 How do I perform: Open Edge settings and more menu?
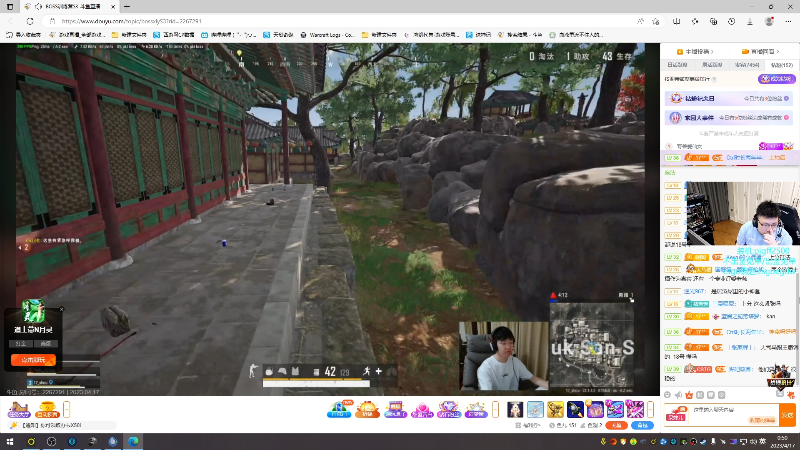pos(788,21)
